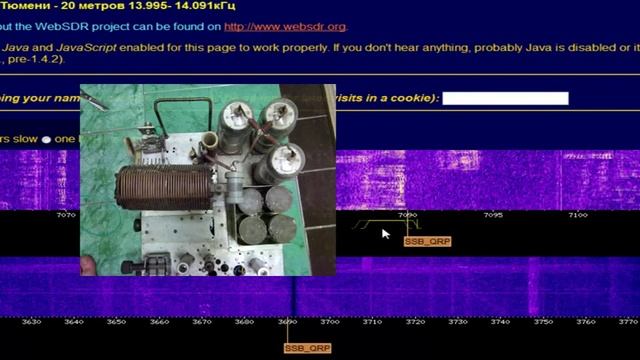
Task: Tune to 3740 on lower scale
Action: (x=500, y=322)
